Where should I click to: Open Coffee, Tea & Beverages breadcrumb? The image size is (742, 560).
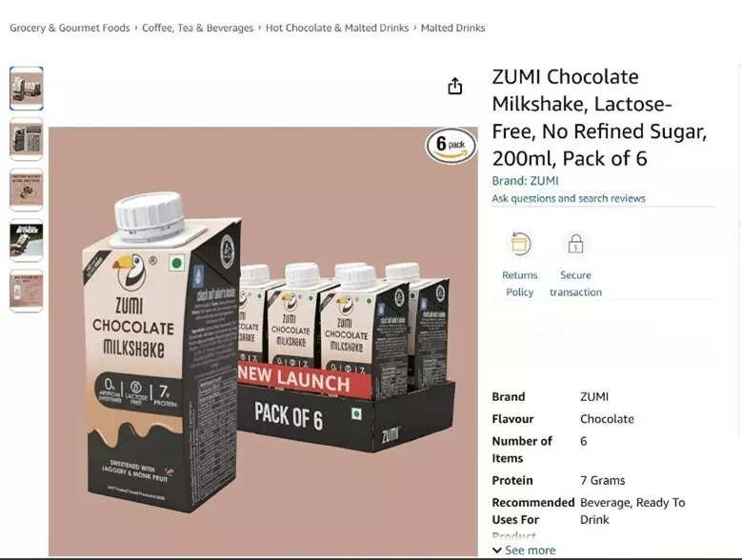pyautogui.click(x=198, y=28)
